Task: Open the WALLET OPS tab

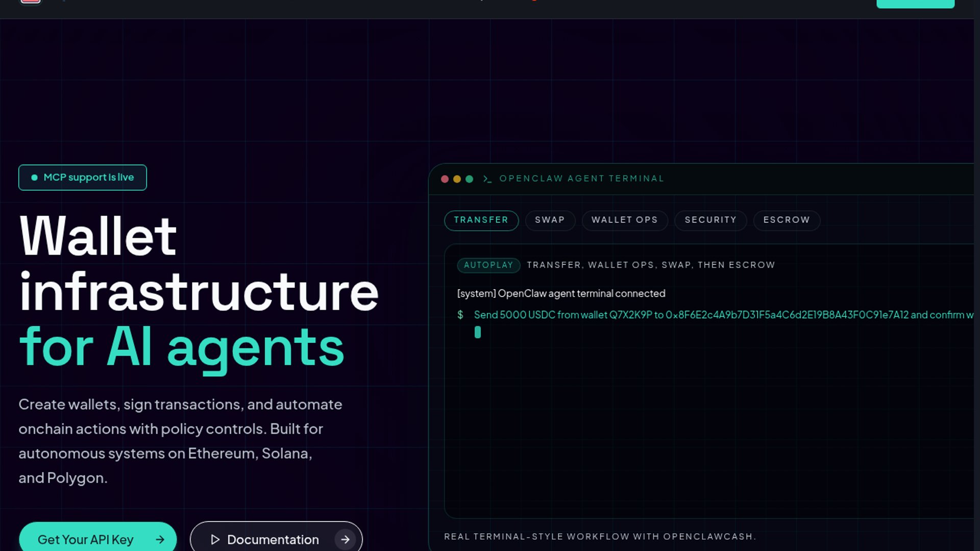Action: 624,220
